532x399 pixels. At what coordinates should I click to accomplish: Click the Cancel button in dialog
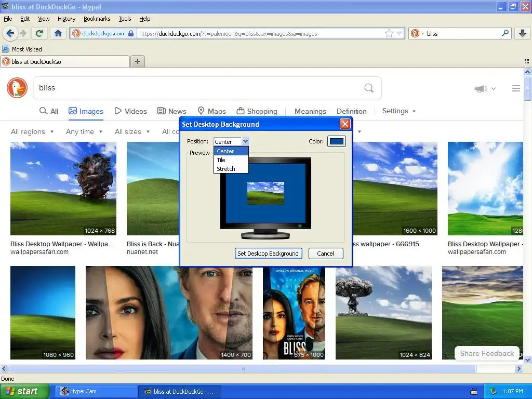point(325,254)
